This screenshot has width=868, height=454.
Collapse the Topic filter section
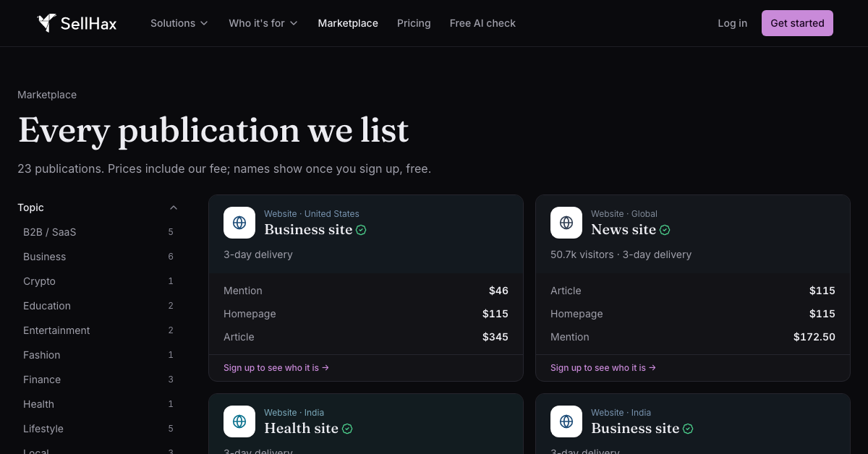click(98, 207)
